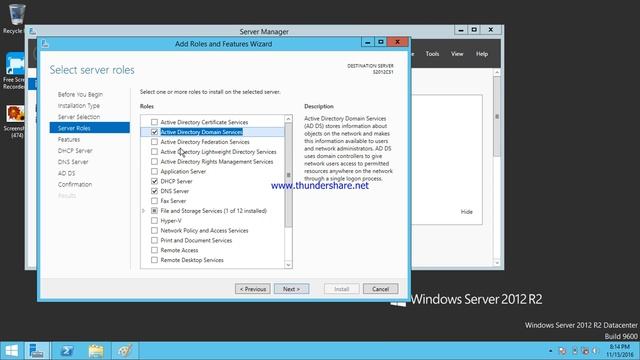The height and width of the screenshot is (360, 640).
Task: Uncheck the DHCP Server role
Action: 154,181
